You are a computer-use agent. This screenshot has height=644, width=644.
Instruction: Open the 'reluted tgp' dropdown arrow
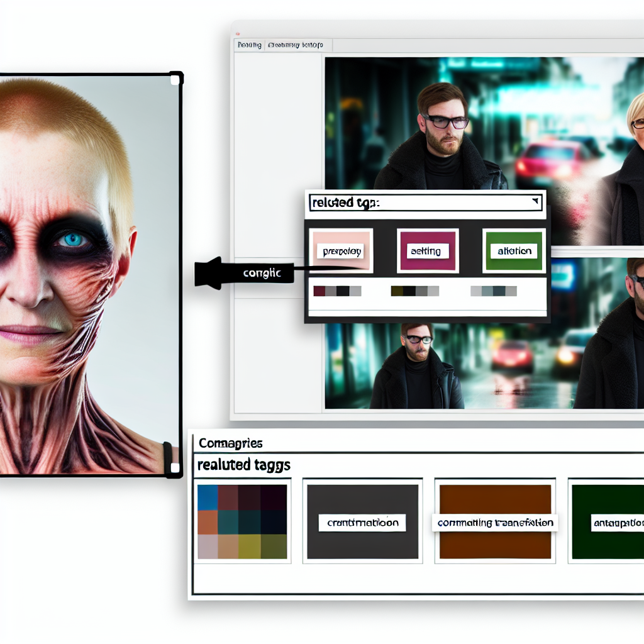[x=535, y=202]
